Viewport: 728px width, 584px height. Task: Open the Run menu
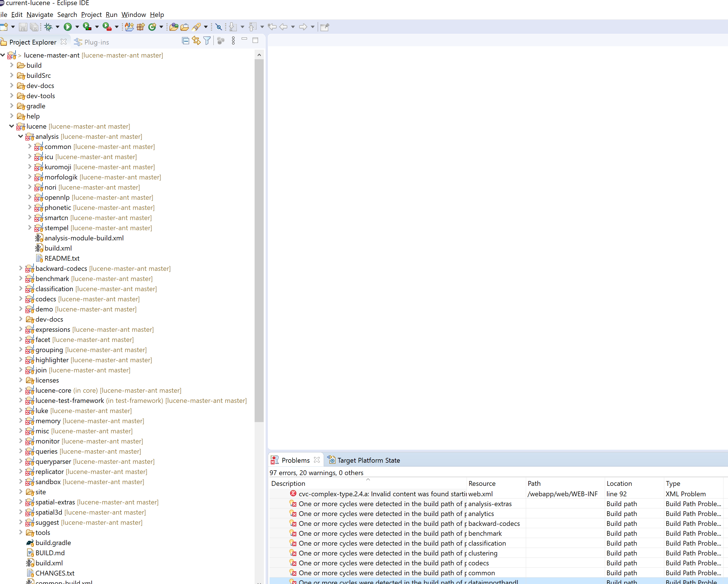coord(111,15)
